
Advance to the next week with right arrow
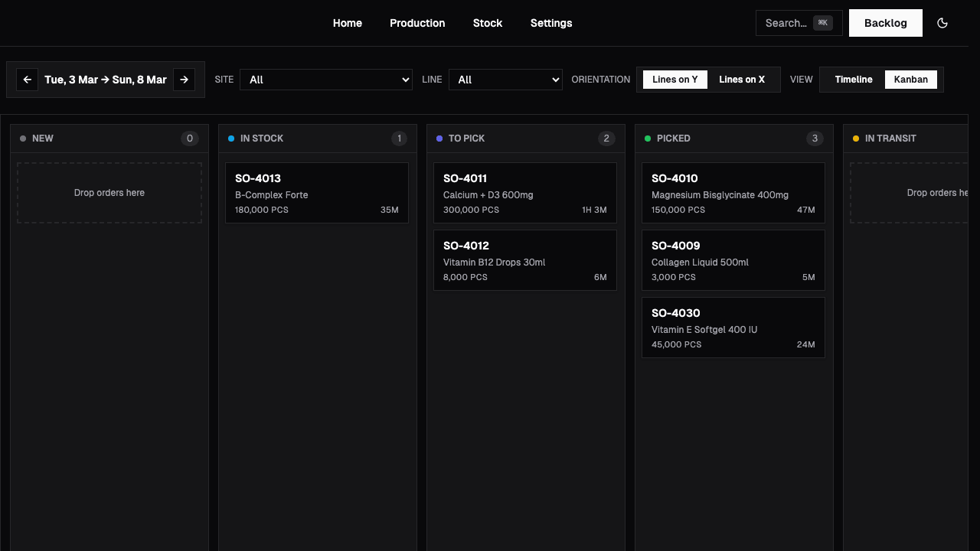pyautogui.click(x=184, y=80)
